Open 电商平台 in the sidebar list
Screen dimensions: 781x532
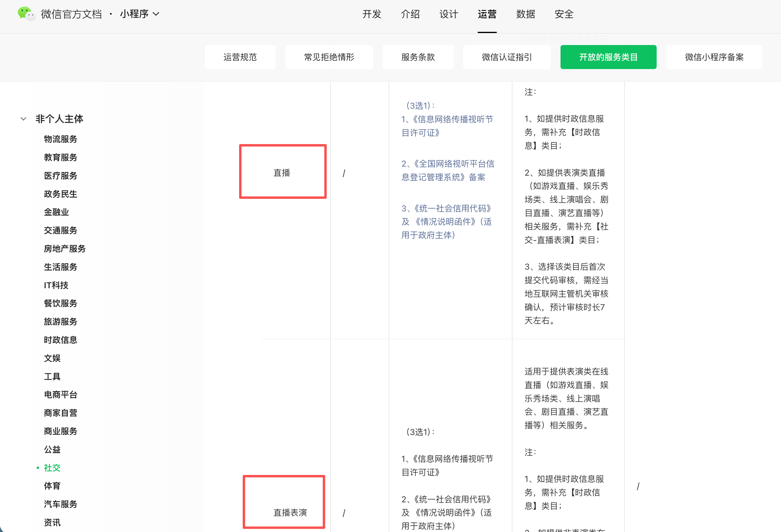point(60,394)
